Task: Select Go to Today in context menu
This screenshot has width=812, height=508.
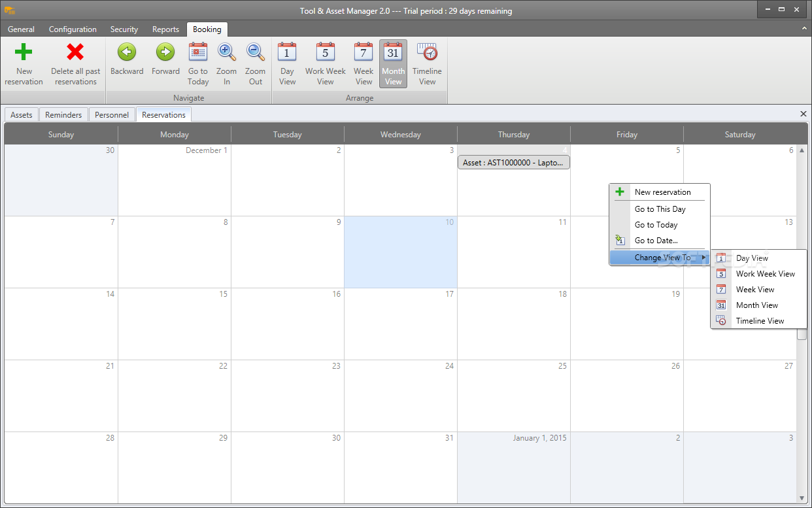Action: (x=660, y=225)
